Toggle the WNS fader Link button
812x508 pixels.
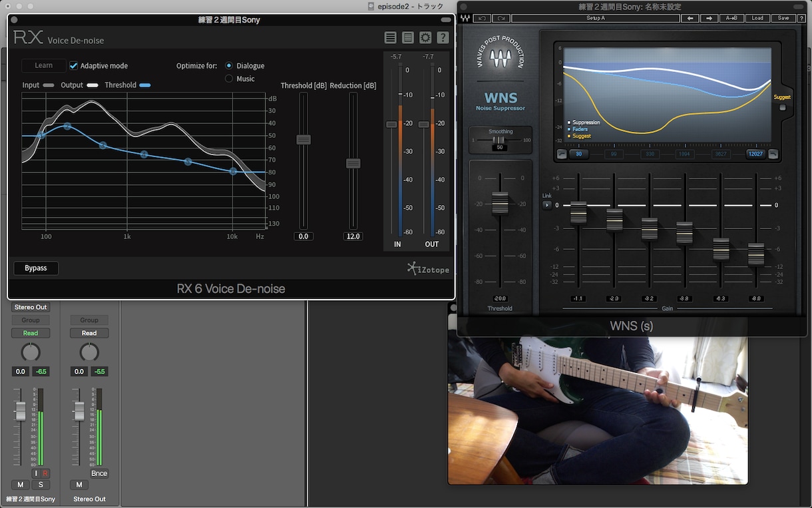pos(547,205)
